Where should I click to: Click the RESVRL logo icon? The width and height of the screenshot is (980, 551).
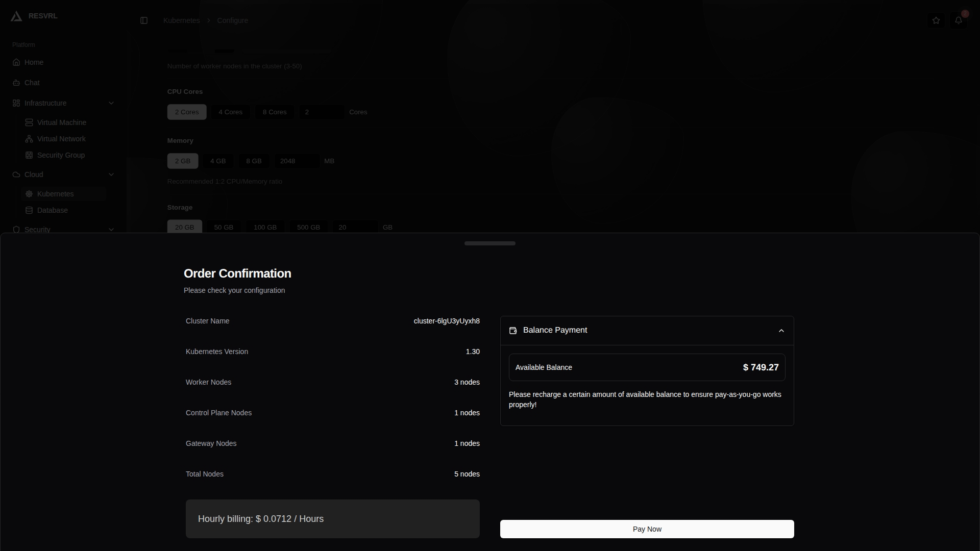pos(16,16)
